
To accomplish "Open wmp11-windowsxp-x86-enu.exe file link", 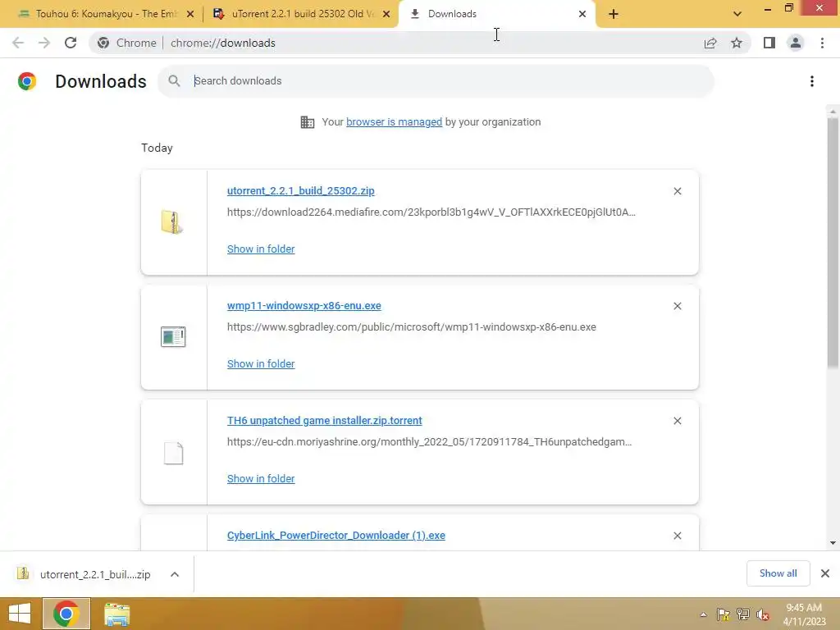I will [304, 305].
